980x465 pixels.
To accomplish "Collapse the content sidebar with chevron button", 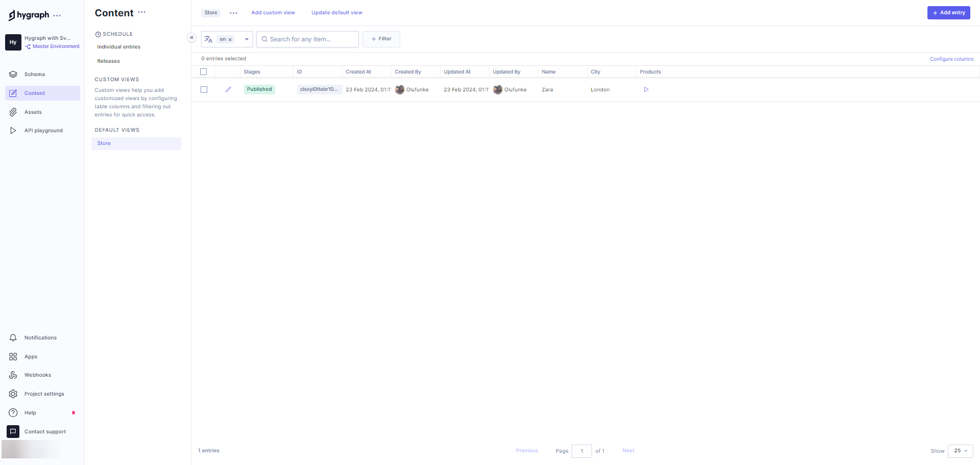I will tap(191, 37).
